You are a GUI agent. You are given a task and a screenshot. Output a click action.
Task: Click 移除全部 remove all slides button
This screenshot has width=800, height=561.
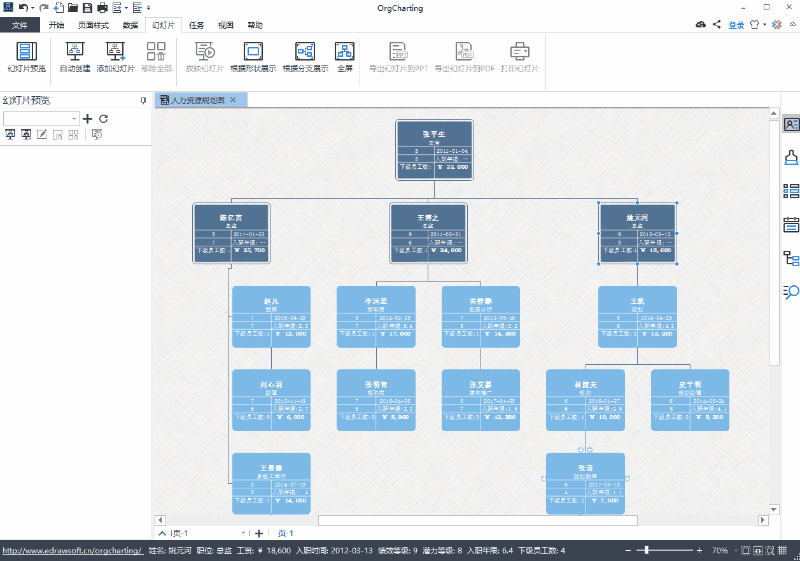[x=156, y=57]
